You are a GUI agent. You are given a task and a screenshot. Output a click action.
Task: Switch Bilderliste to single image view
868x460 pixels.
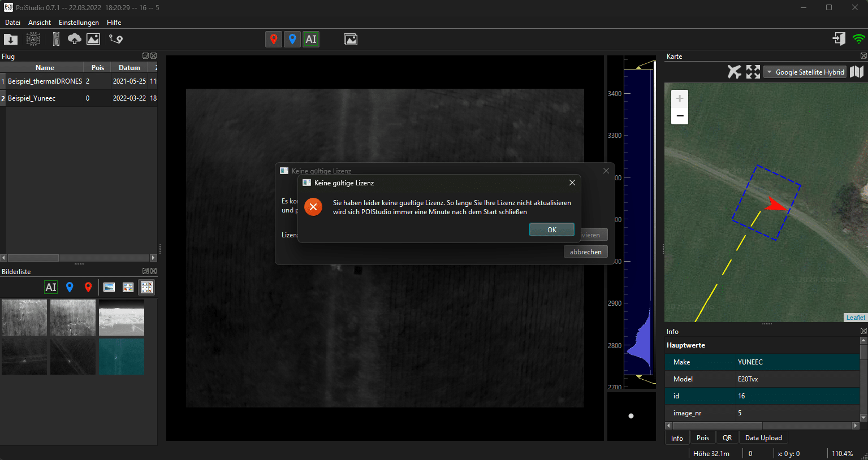coord(109,287)
